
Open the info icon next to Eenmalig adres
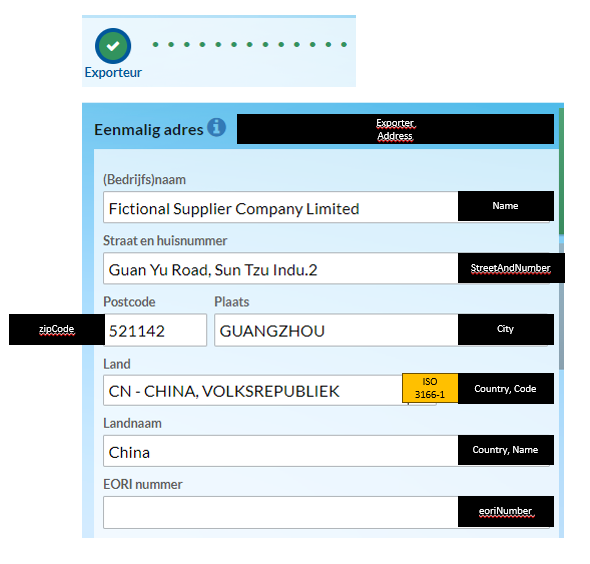(217, 127)
